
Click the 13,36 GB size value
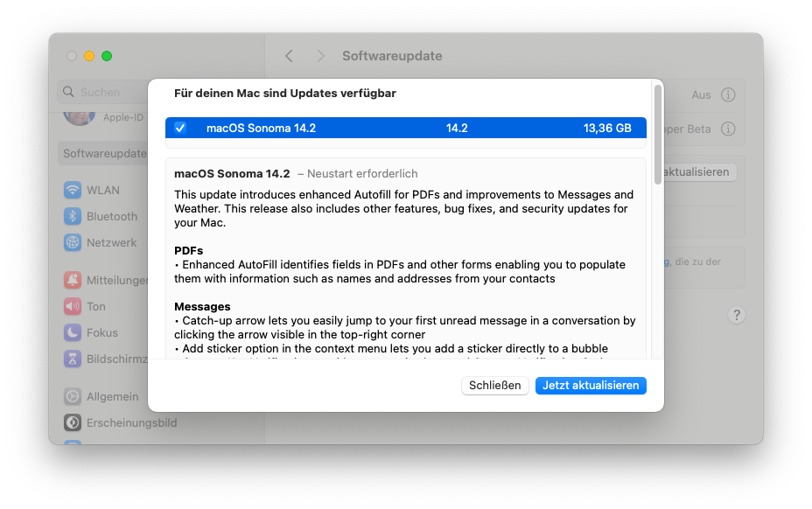pos(607,128)
